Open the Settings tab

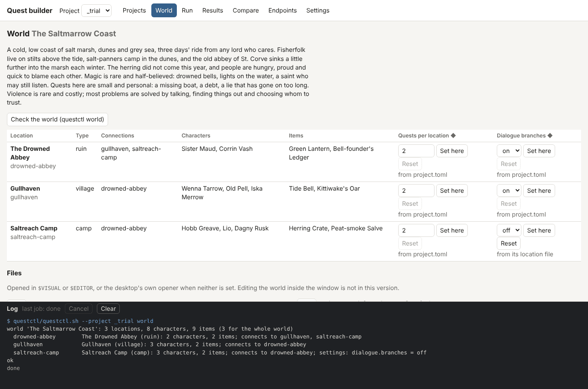click(x=318, y=10)
